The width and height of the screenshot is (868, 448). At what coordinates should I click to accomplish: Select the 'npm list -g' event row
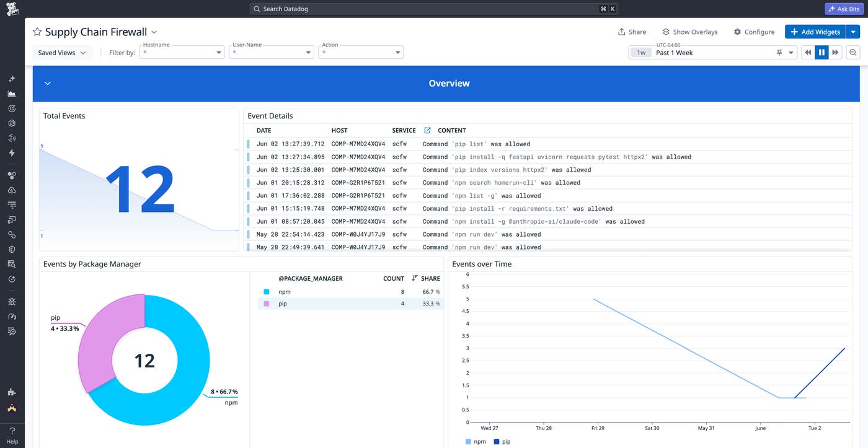(548, 195)
